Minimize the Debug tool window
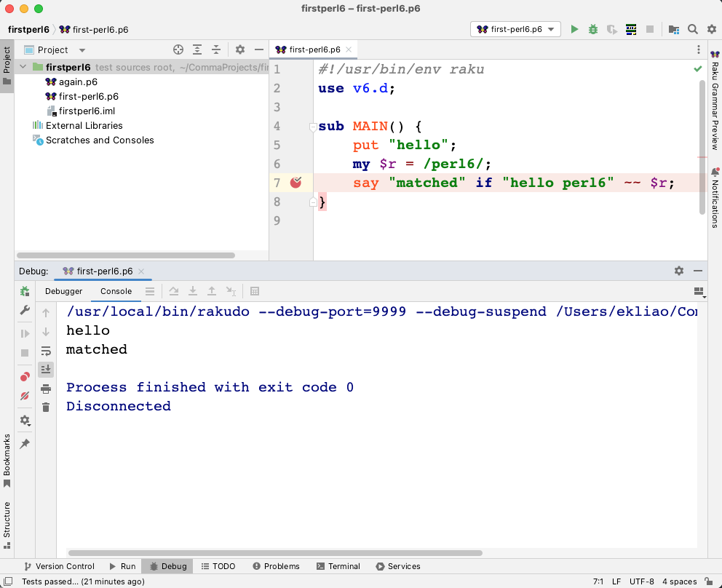The width and height of the screenshot is (722, 588). (x=697, y=271)
